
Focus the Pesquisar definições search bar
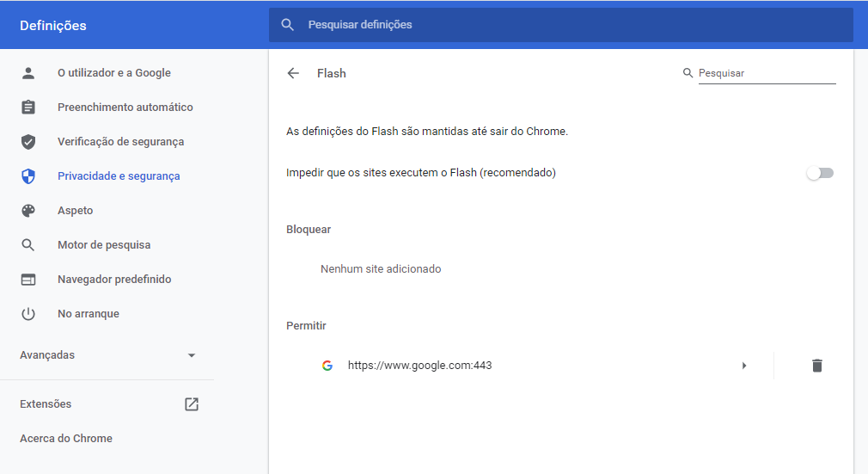point(561,25)
